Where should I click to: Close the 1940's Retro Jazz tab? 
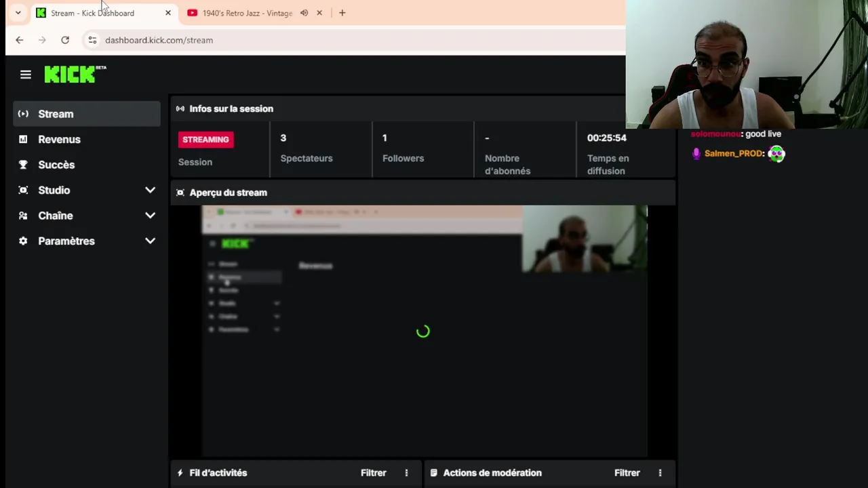[x=319, y=13]
